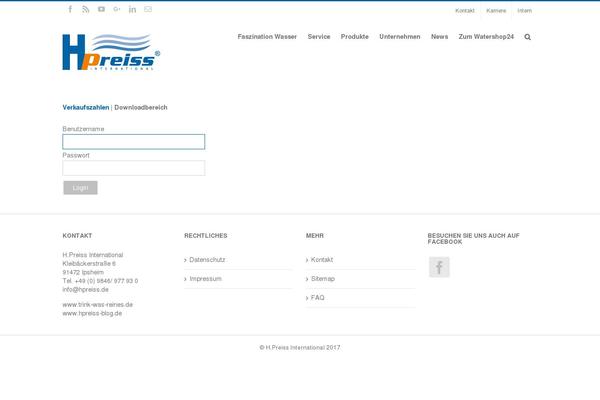The width and height of the screenshot is (600, 400).
Task: Open Sitemap footer link
Action: (323, 279)
